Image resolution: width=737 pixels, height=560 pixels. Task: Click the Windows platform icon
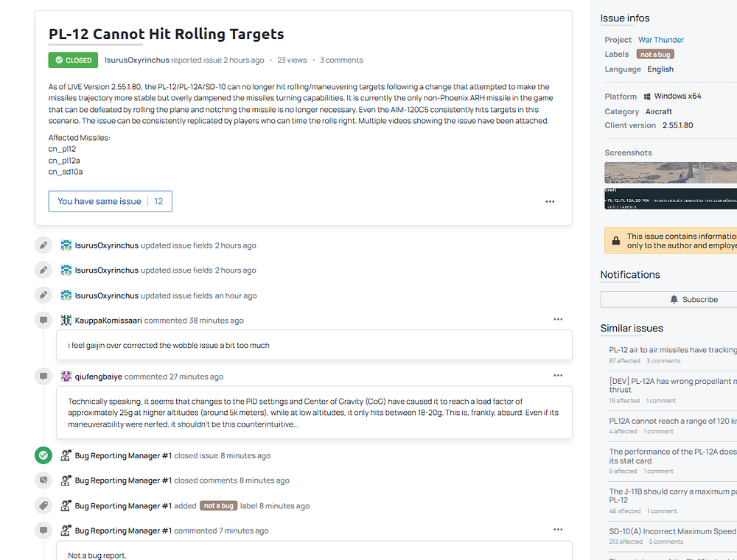coord(647,97)
